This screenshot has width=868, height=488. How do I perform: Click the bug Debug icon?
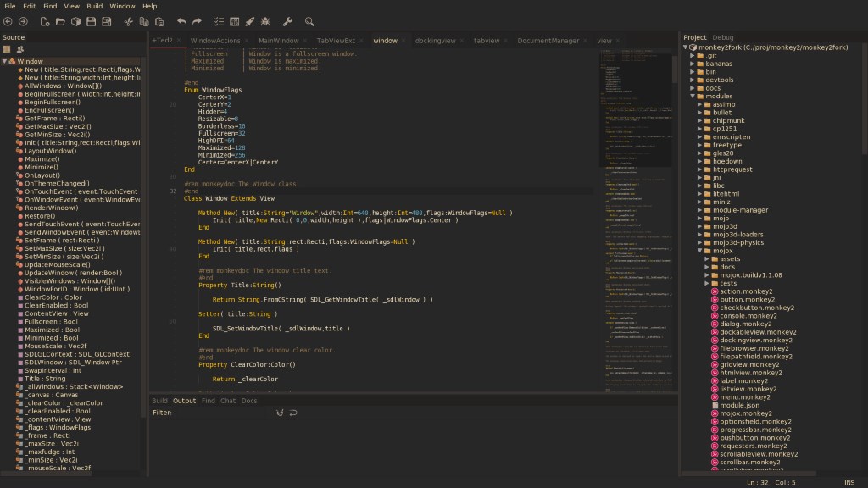[265, 21]
